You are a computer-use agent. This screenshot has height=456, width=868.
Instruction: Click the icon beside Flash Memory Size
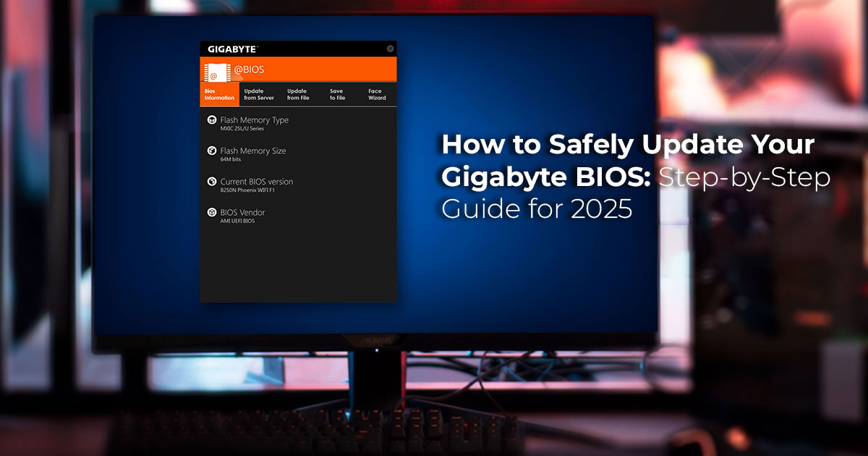212,151
